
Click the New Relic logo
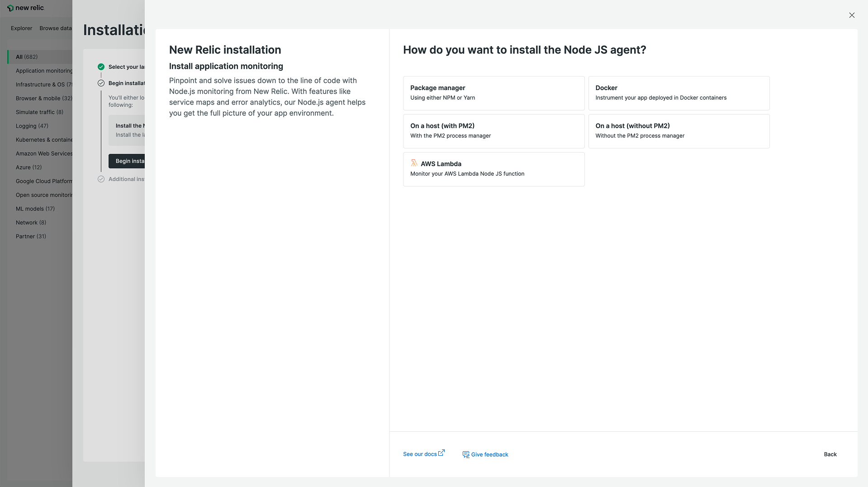coord(26,8)
